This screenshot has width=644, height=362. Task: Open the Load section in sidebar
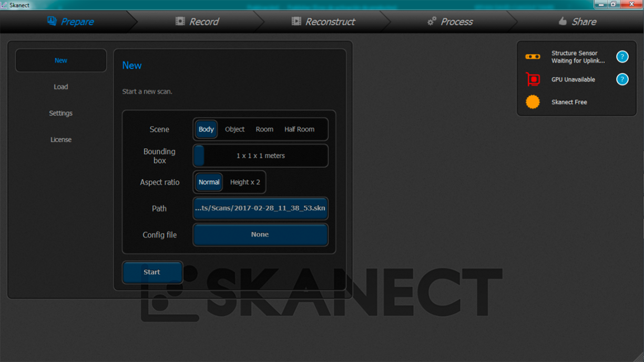pos(61,87)
